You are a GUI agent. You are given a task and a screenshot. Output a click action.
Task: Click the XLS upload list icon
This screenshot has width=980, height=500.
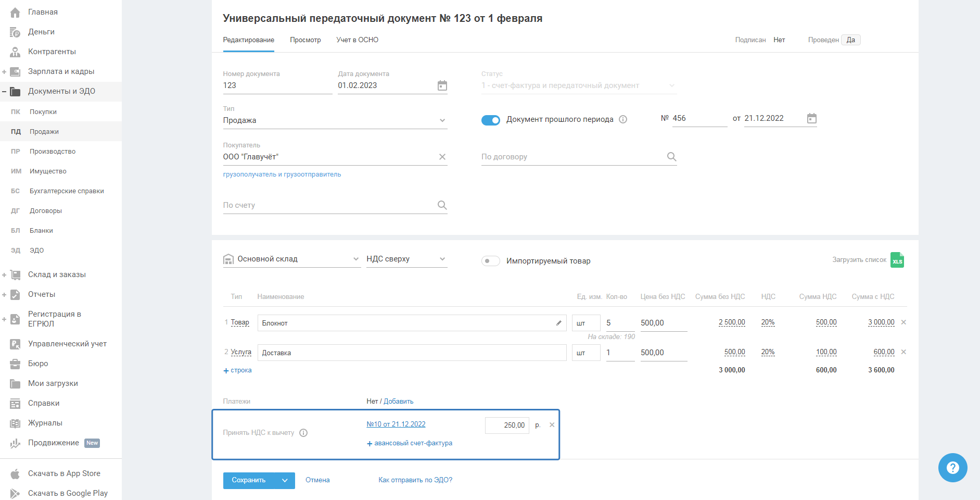coord(897,260)
